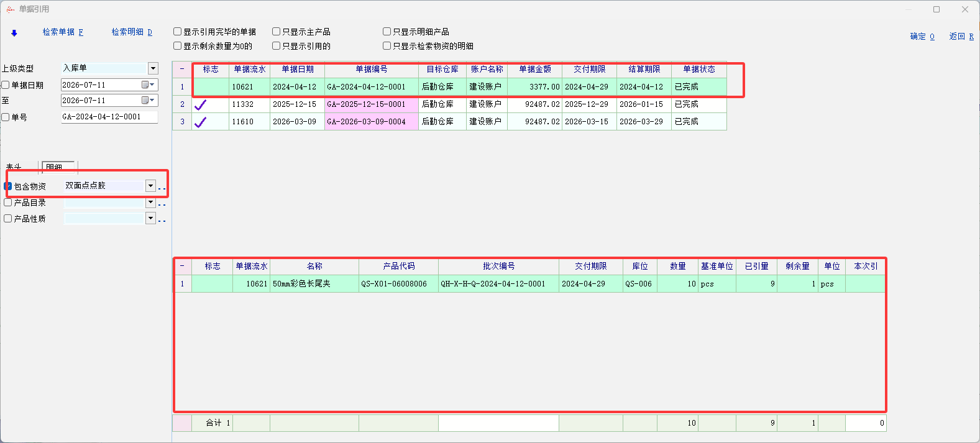This screenshot has width=980, height=443.
Task: Click 目标仓库 column header
Action: tap(442, 69)
